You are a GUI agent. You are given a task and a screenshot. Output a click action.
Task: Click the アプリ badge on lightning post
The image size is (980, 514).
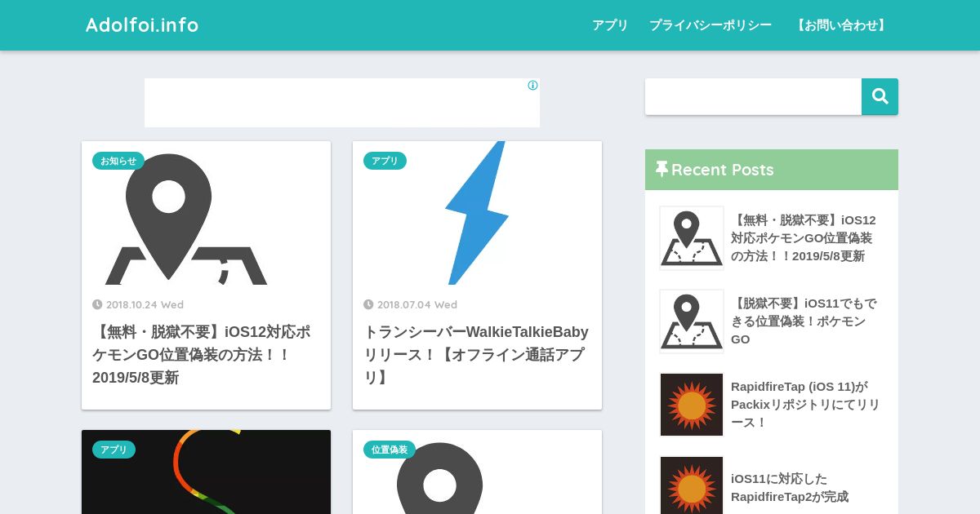[x=385, y=161]
